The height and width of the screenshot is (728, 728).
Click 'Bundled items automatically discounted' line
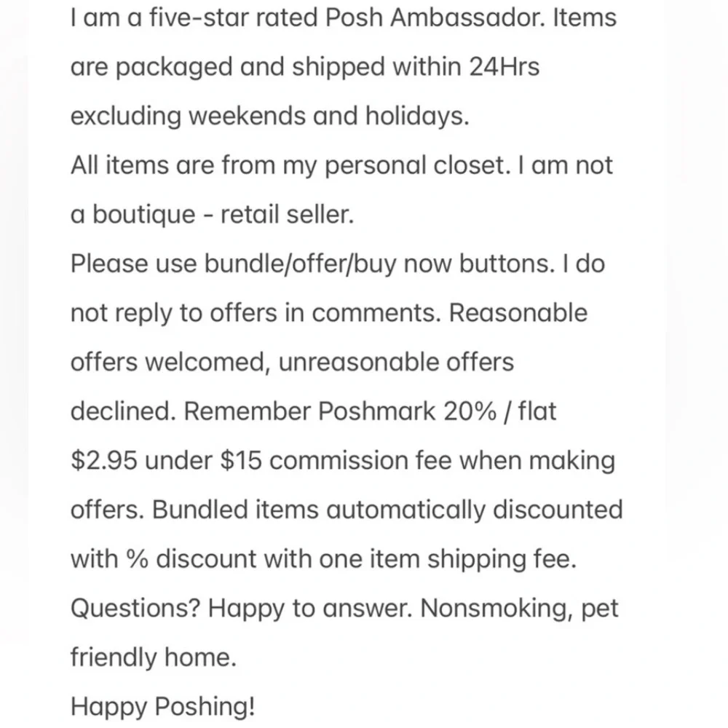click(387, 510)
